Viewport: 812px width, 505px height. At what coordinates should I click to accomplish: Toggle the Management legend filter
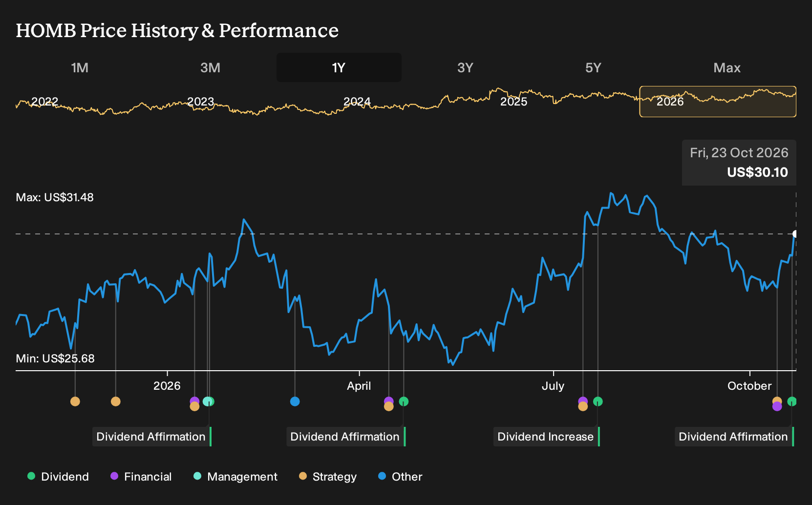click(x=235, y=476)
